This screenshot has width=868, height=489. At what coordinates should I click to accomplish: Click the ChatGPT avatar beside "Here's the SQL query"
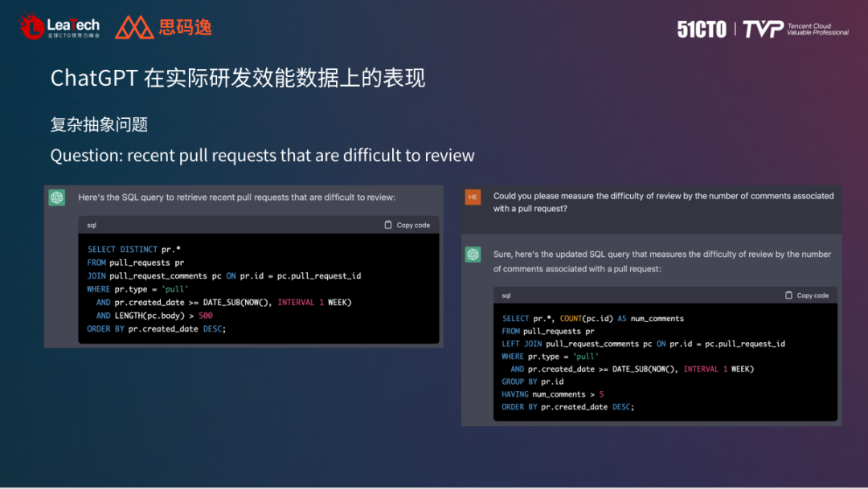click(x=56, y=198)
